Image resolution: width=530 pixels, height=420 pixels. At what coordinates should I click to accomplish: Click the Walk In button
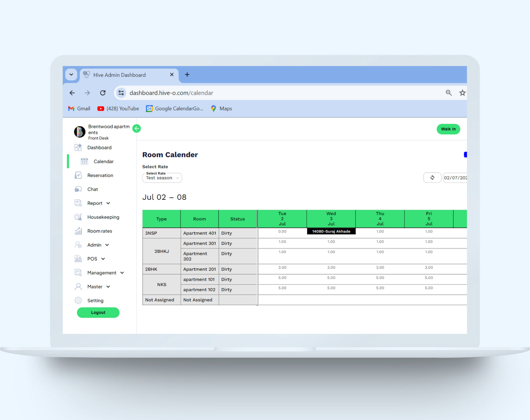click(x=448, y=129)
